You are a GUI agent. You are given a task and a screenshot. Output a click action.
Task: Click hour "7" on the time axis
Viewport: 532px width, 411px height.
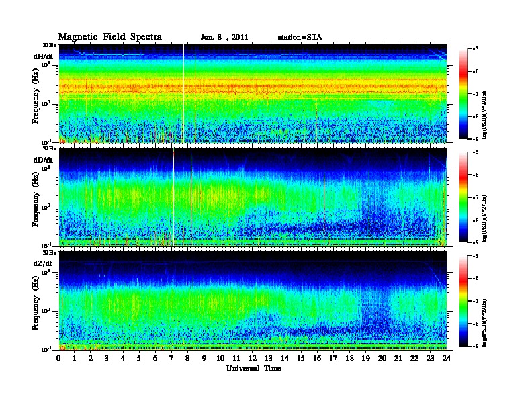tap(171, 359)
